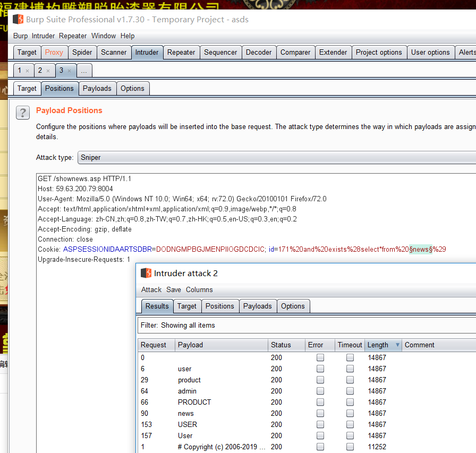Open the User options tab
Screen dimensions: 476x453
coord(430,52)
